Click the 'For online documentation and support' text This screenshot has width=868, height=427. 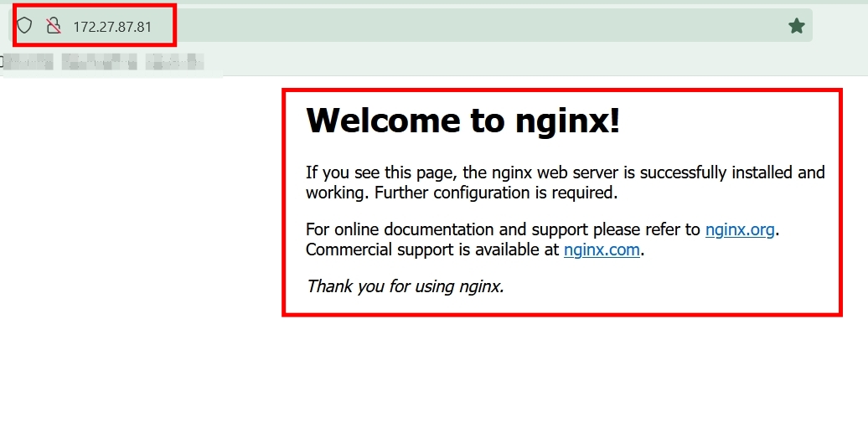coord(447,229)
